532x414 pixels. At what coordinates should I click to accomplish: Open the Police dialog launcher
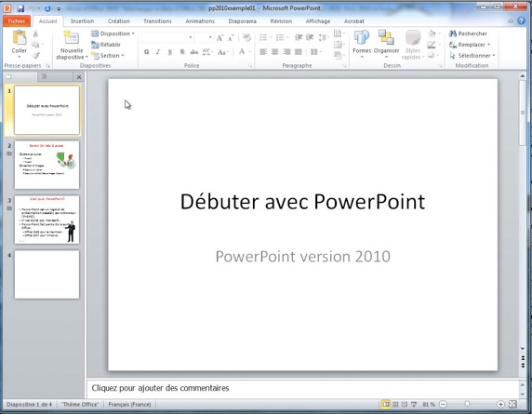[x=250, y=66]
